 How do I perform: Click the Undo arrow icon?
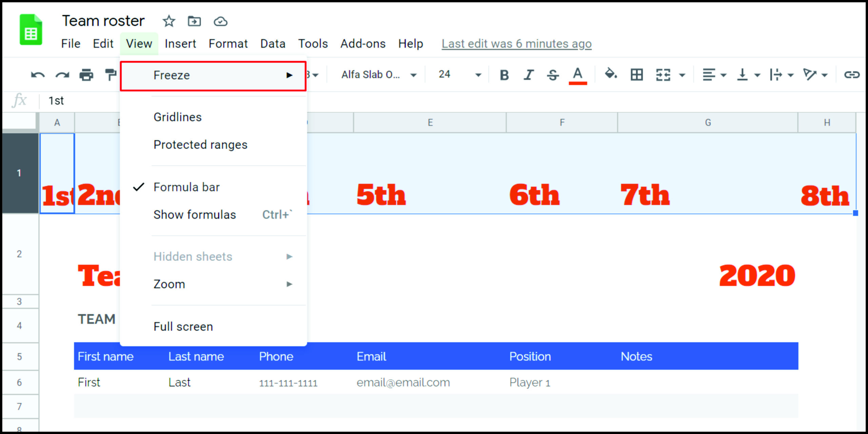pyautogui.click(x=38, y=75)
